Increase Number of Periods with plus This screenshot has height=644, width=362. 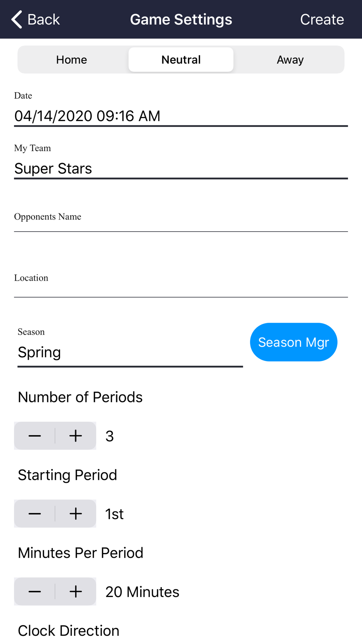click(76, 436)
